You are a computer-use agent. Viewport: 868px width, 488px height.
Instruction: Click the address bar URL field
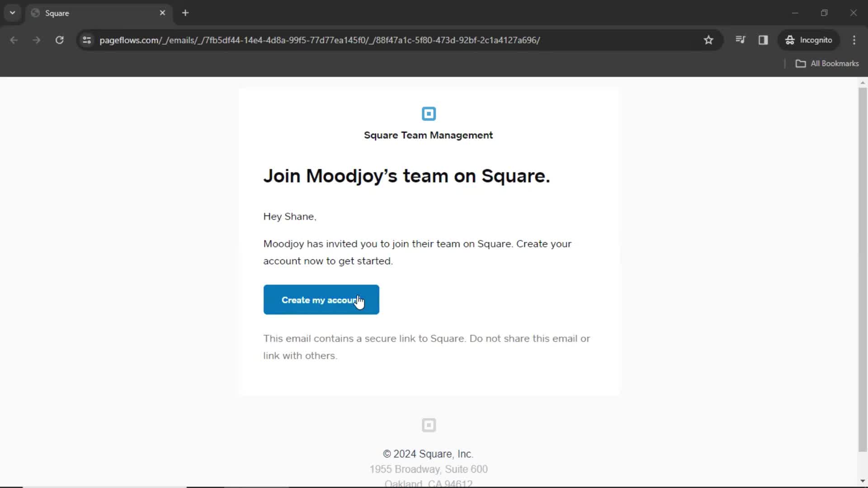(x=320, y=40)
